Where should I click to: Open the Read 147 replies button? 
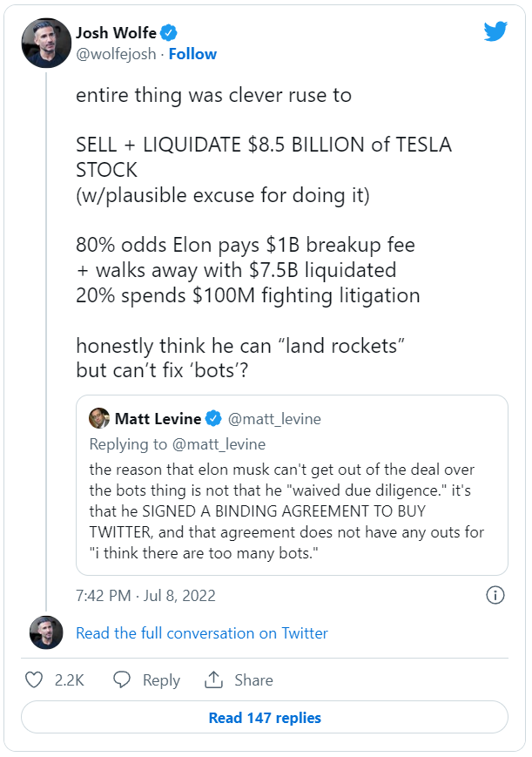(266, 717)
